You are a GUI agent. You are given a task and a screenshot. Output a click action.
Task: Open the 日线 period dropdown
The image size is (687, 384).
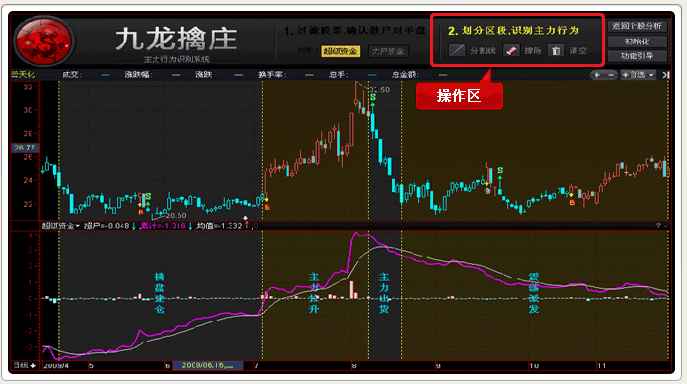pos(24,365)
